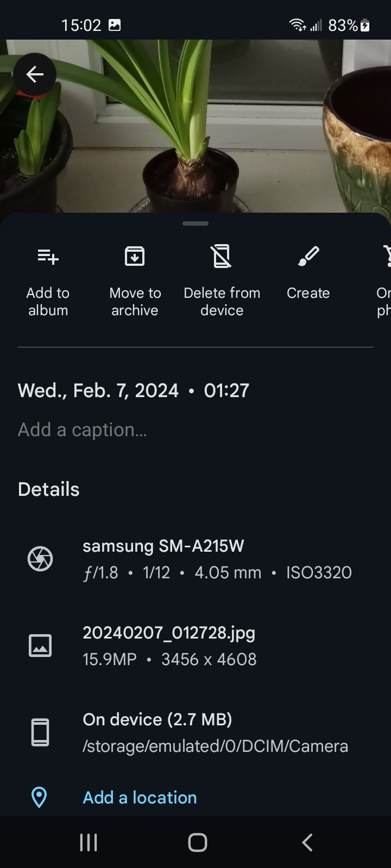
Task: Open Android recent apps button
Action: pos(89,843)
